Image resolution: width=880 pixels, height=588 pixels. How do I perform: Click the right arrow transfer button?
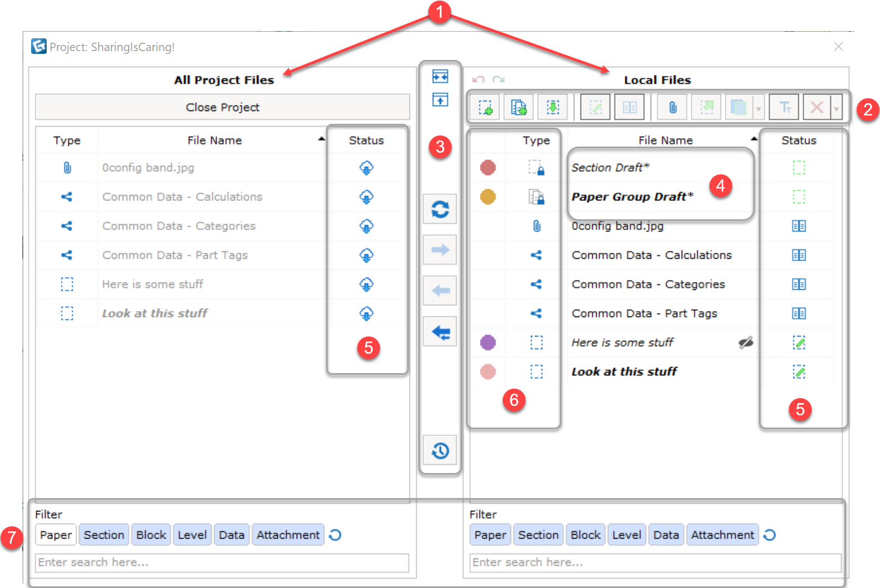pyautogui.click(x=440, y=250)
